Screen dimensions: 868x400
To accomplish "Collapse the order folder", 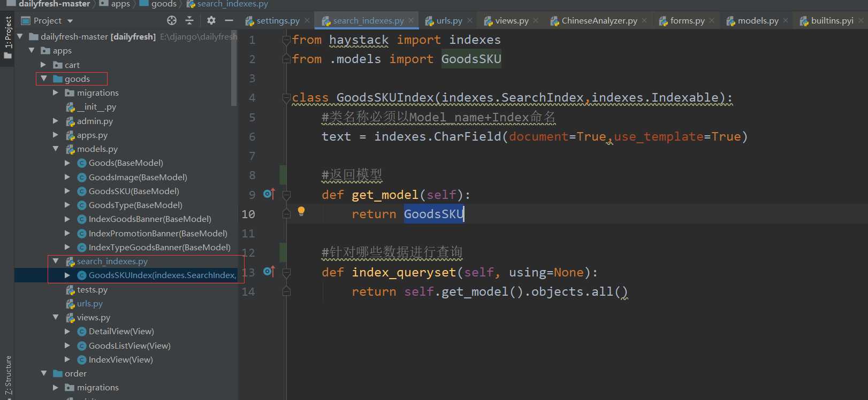I will (x=44, y=373).
